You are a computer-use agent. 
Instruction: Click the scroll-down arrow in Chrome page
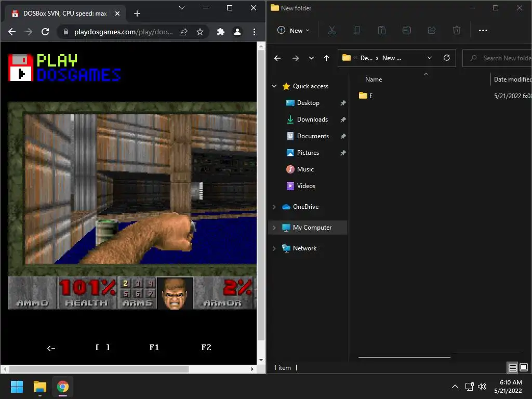coord(261,360)
